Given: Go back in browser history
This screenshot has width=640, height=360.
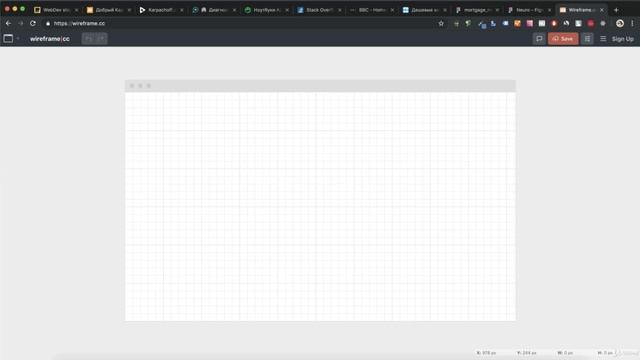Looking at the screenshot, I should [x=9, y=24].
